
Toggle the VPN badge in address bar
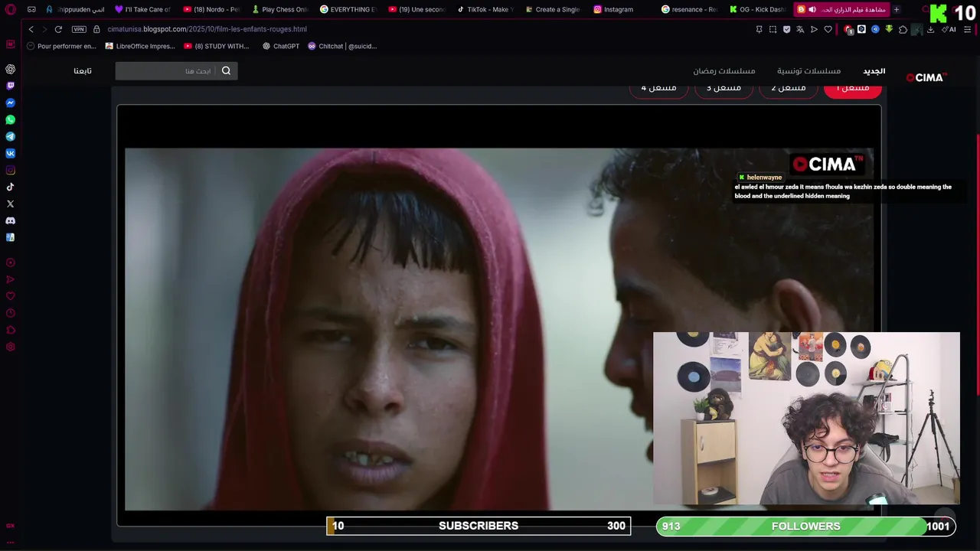tap(79, 29)
